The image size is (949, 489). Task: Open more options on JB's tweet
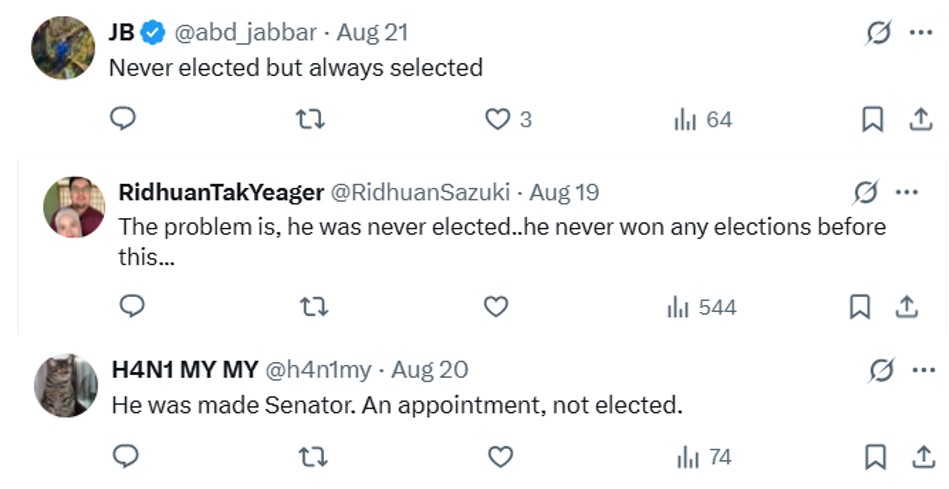pos(920,33)
